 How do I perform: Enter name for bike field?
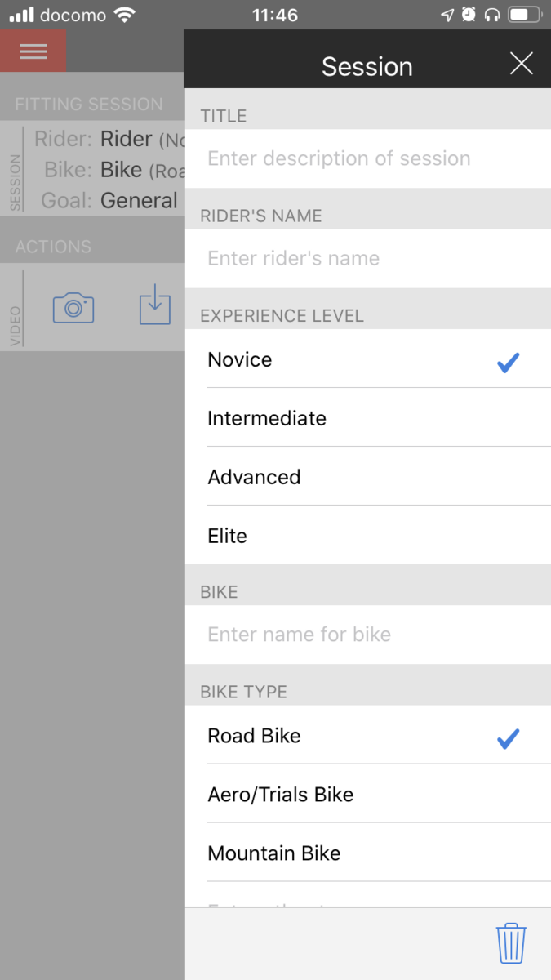tap(367, 635)
